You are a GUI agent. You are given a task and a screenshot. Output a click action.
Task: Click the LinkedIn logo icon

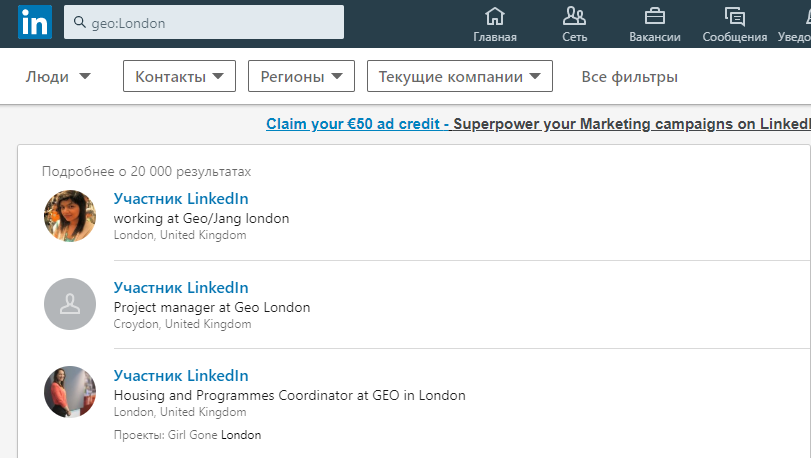[33, 23]
